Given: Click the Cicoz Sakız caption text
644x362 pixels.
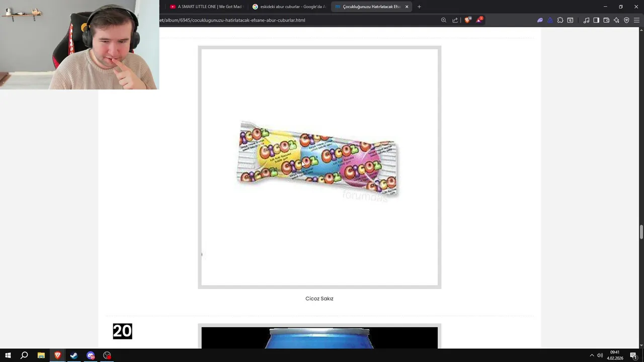Looking at the screenshot, I should click(x=319, y=299).
